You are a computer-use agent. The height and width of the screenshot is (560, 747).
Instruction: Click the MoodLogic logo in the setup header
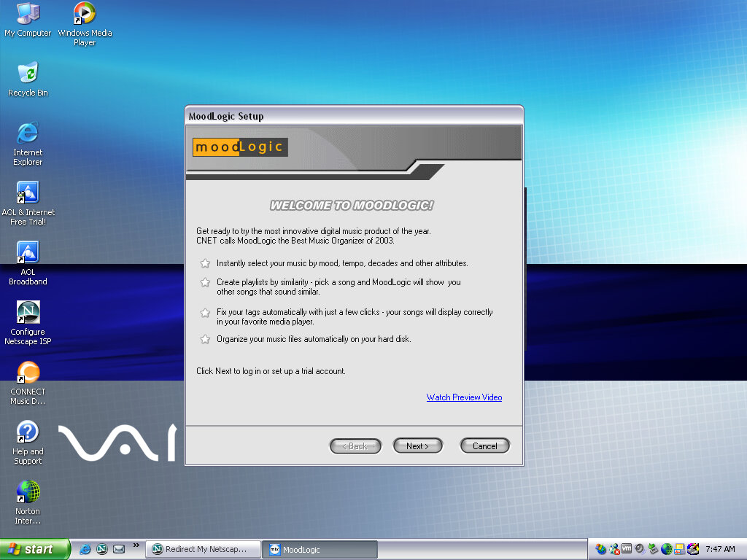[x=240, y=147]
